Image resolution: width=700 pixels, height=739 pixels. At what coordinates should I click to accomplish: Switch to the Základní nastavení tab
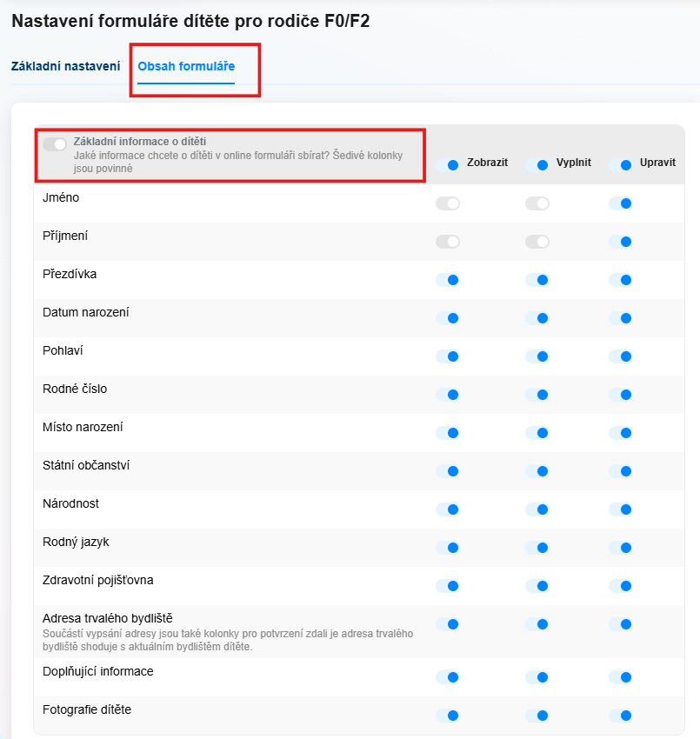coord(65,66)
